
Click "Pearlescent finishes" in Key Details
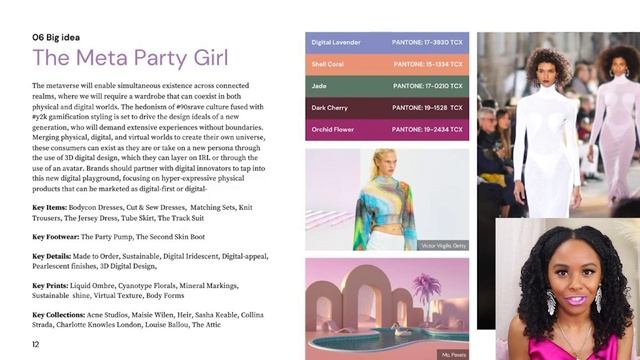click(64, 266)
